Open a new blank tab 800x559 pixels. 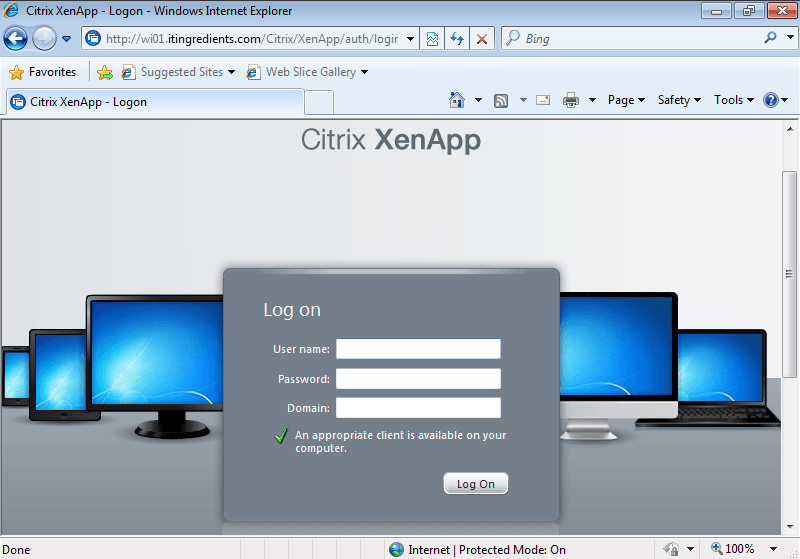point(319,103)
